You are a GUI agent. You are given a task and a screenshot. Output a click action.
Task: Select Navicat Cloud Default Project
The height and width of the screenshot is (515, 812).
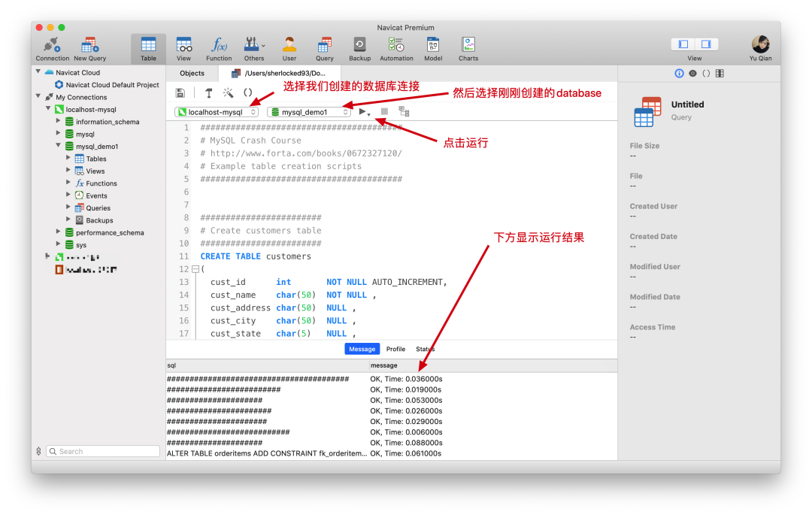(x=112, y=85)
